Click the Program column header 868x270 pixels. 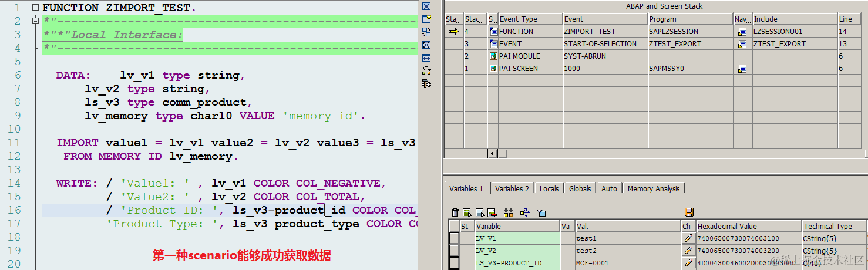[x=690, y=19]
